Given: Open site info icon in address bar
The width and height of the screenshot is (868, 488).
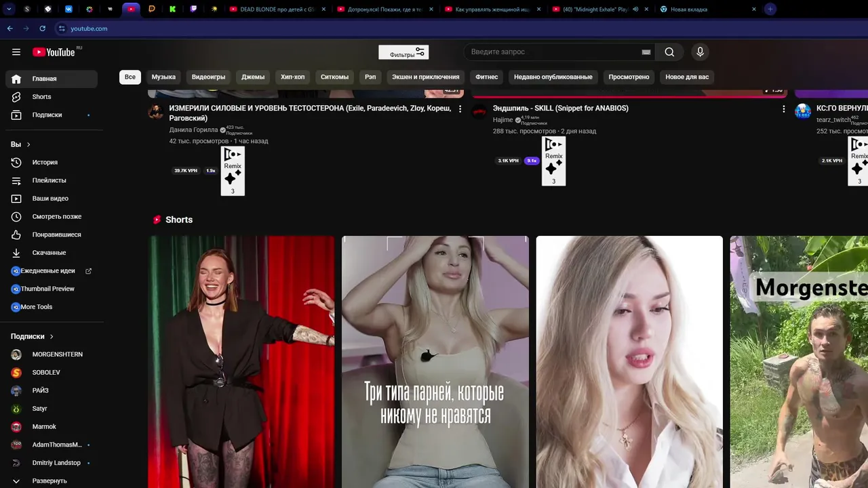Looking at the screenshot, I should 61,28.
